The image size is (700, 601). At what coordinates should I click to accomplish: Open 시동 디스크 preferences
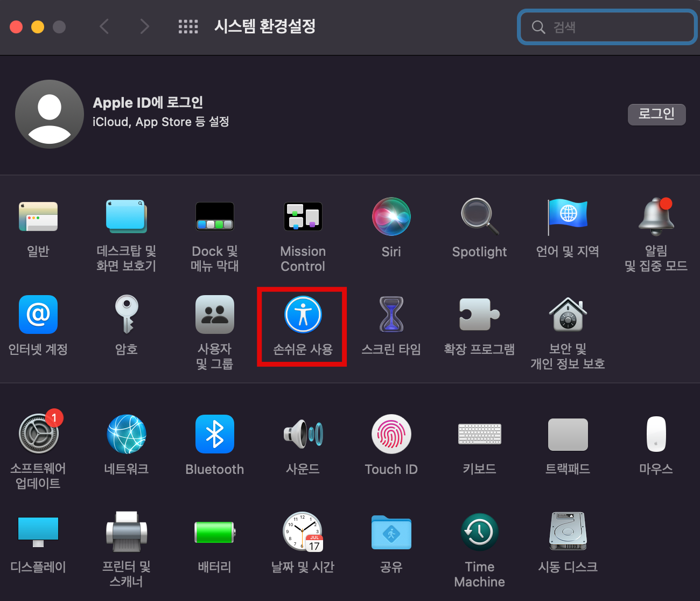click(x=568, y=532)
